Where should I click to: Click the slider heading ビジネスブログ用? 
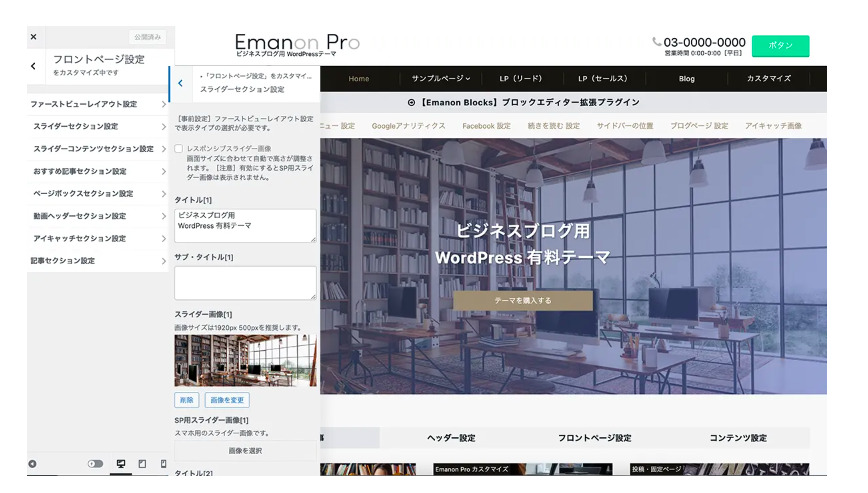(523, 231)
